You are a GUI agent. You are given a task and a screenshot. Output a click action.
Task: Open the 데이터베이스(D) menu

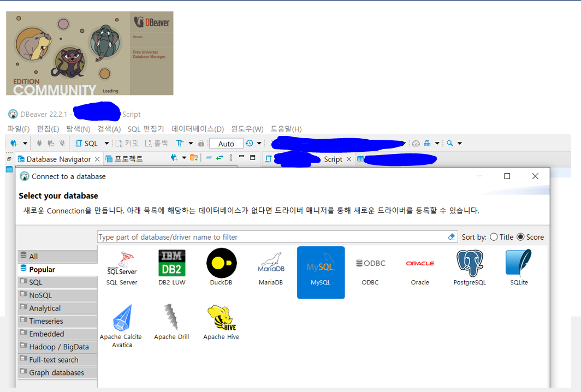(198, 129)
